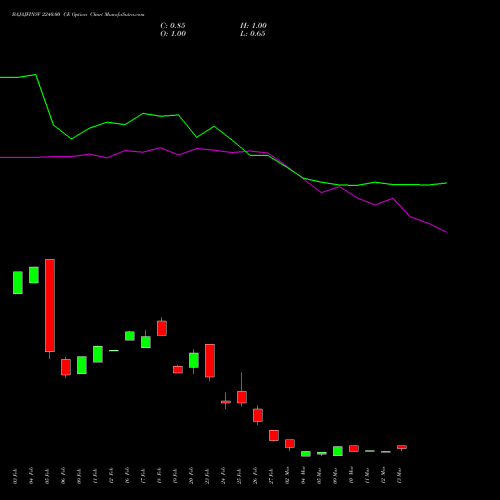Click the red candle on 27 Feb
This screenshot has width=500, height=500.
(x=274, y=435)
